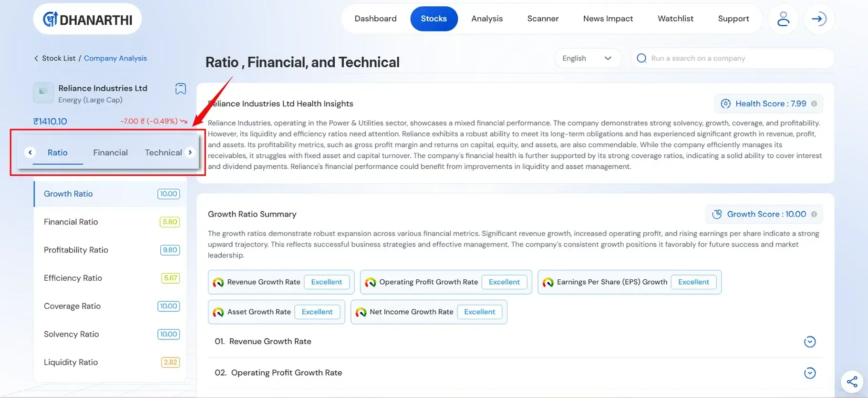This screenshot has width=868, height=398.
Task: Click Excellent badge for Net Income Growth Rate
Action: [x=479, y=312]
